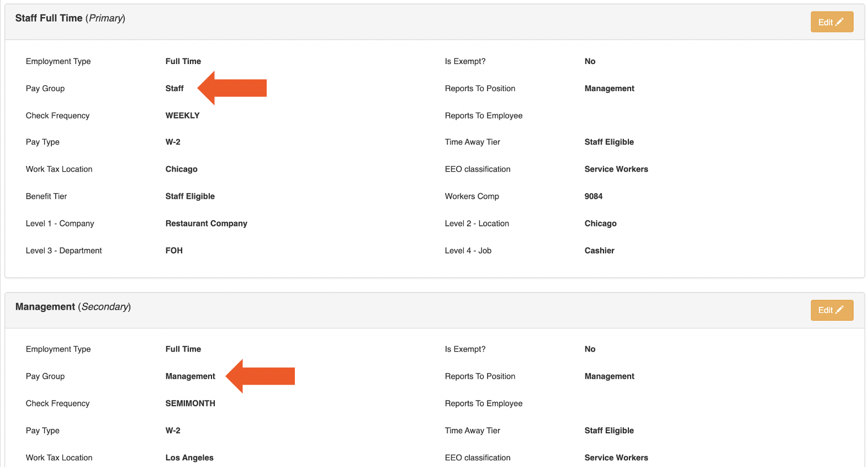Image resolution: width=868 pixels, height=467 pixels.
Task: Click Chicago value beside Work Tax Location
Action: (x=181, y=169)
